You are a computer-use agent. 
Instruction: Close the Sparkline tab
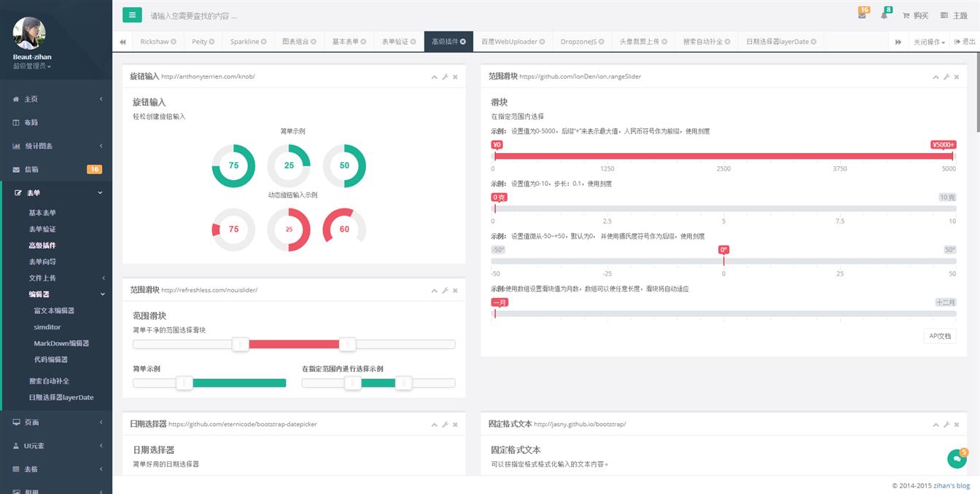(x=264, y=42)
